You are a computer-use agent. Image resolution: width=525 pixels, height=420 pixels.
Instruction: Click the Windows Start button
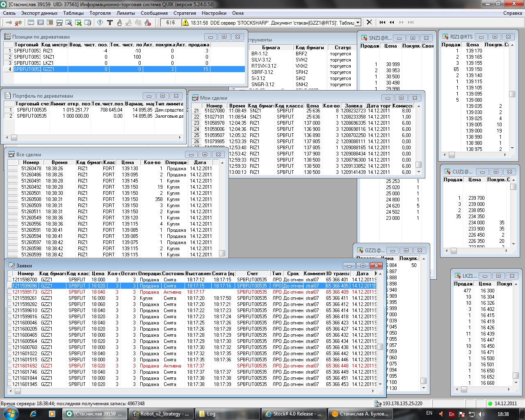(x=11, y=413)
